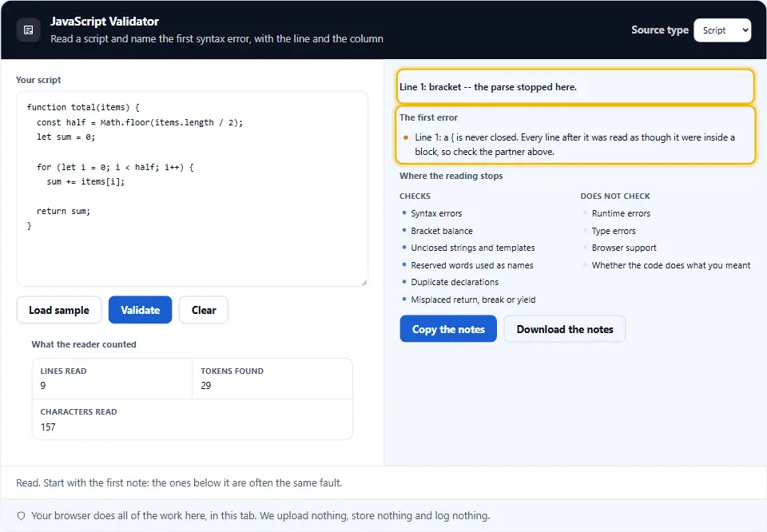Click the DOES NOT CHECK column heading
The image size is (767, 532).
click(615, 196)
